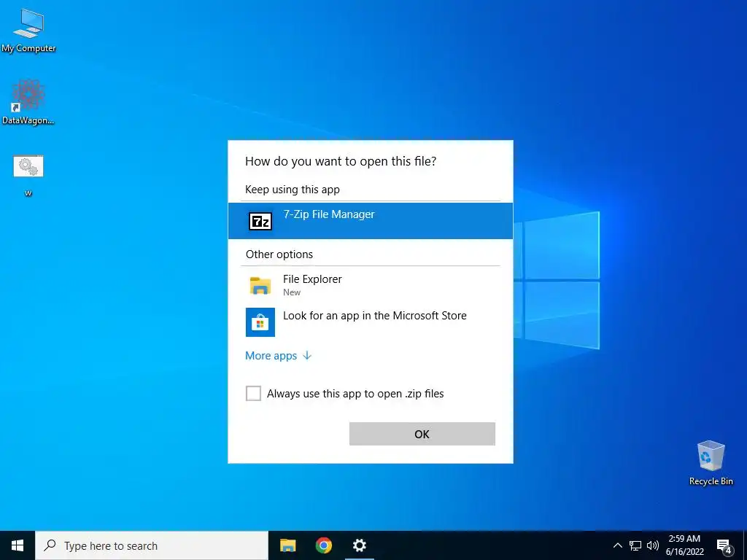Image resolution: width=747 pixels, height=560 pixels.
Task: Click the Type here to search box
Action: click(152, 545)
